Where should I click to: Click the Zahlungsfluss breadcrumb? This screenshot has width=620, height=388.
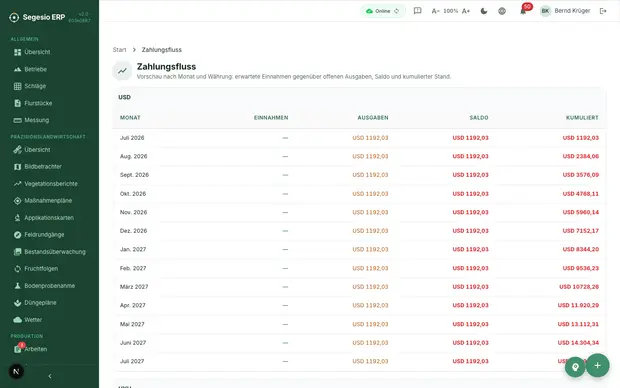tap(162, 50)
